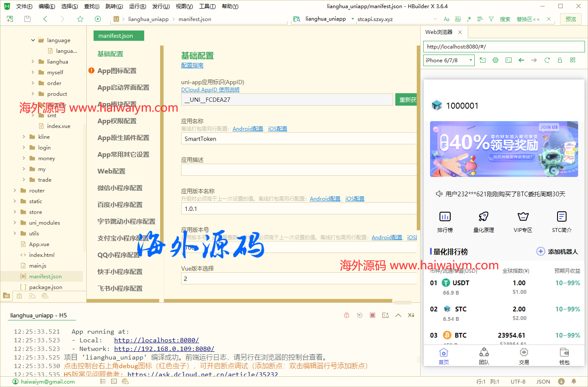
Task: Click the 配置指南 link
Action: (x=192, y=65)
